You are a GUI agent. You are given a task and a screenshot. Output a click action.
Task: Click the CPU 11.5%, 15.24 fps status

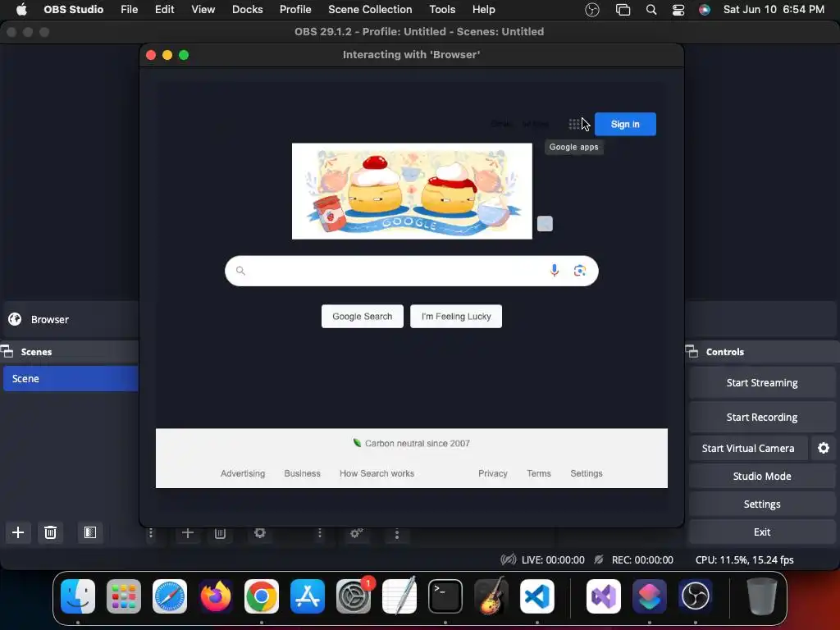tap(745, 559)
